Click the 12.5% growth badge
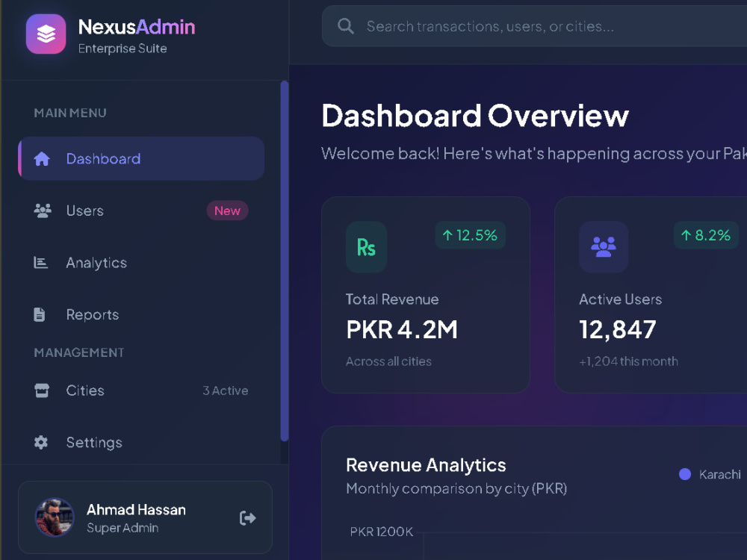747x560 pixels. point(470,235)
